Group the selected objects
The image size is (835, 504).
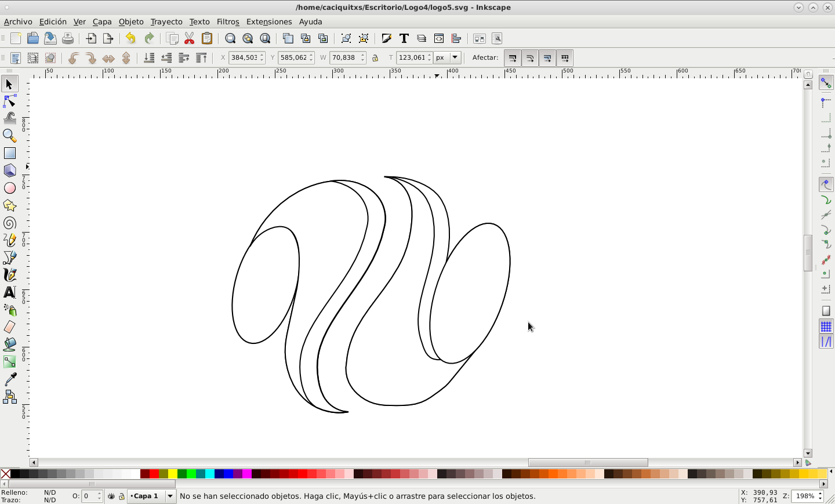click(x=346, y=39)
